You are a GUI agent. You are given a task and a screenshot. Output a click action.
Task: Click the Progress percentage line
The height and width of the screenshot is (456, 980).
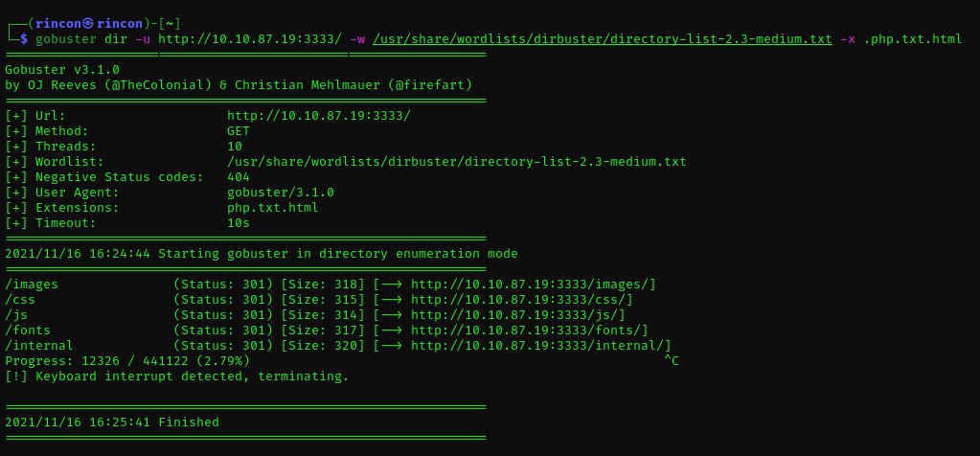(x=127, y=360)
